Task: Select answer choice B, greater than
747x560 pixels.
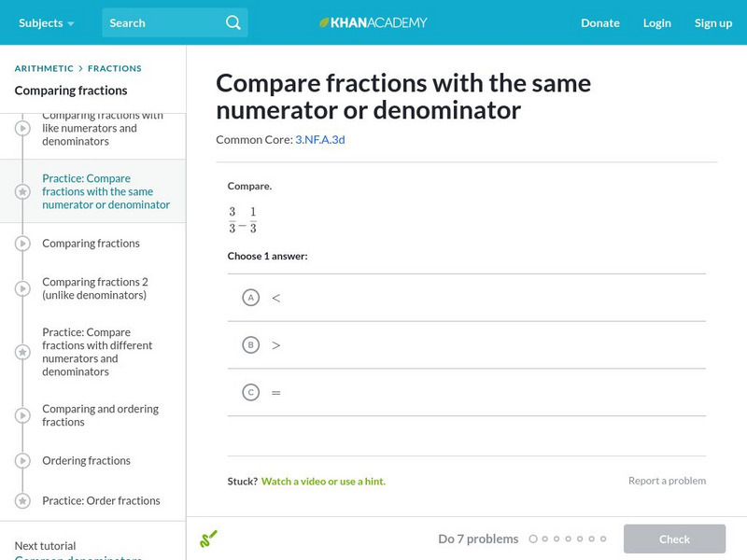Action: (250, 345)
